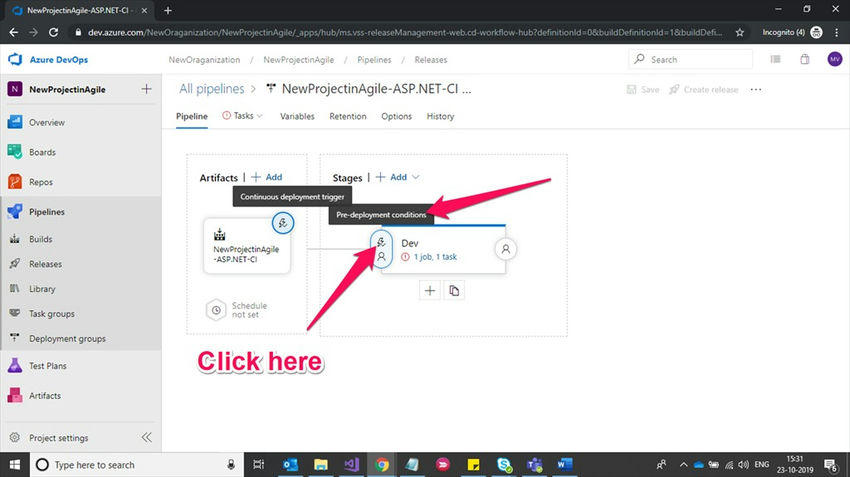
Task: Open Pipelines breadcrumb link
Action: tap(374, 60)
